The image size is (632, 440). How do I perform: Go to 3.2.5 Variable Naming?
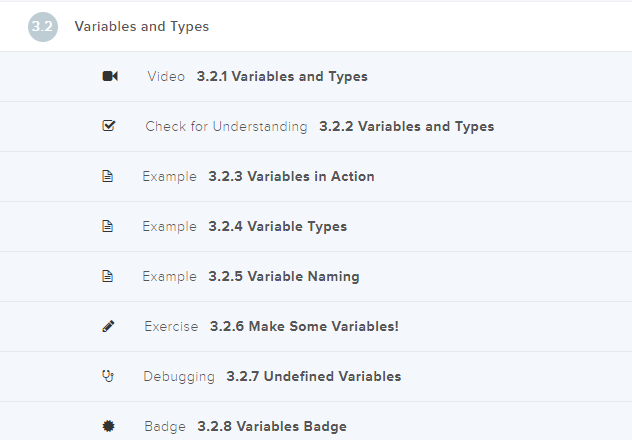click(283, 277)
